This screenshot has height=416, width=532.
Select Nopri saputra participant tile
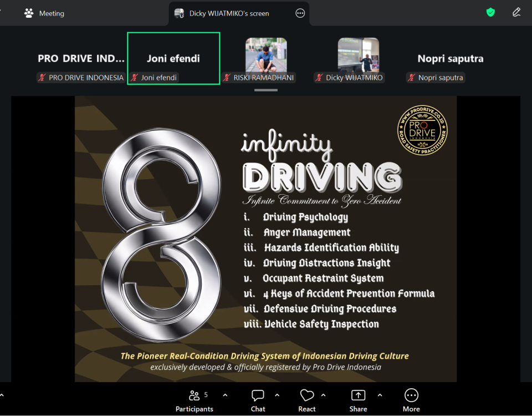(x=450, y=59)
